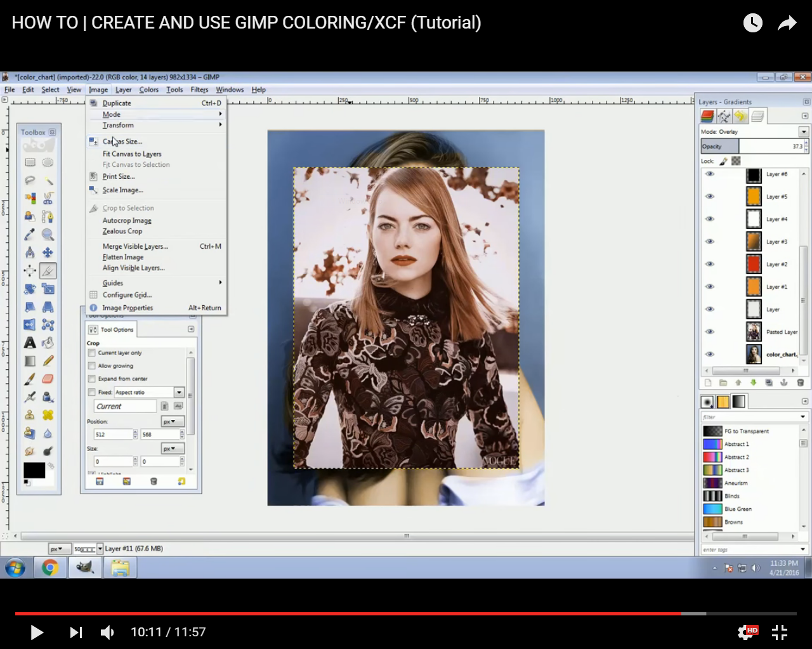Choose the Rectangle Select tool

[30, 162]
